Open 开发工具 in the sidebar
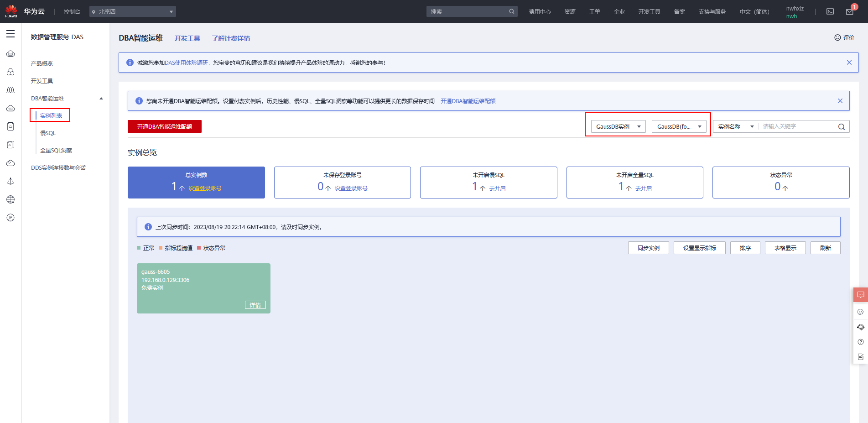This screenshot has width=868, height=423. click(42, 81)
